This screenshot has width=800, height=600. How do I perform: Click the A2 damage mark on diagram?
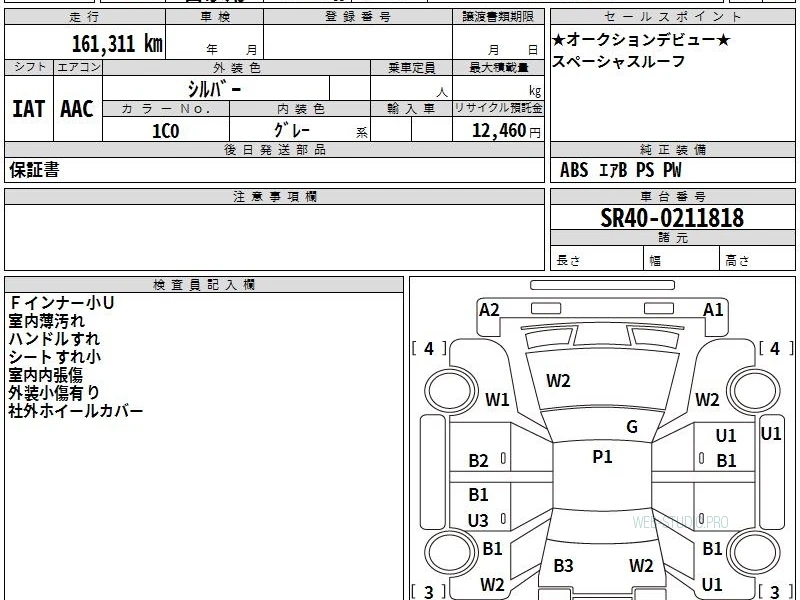[x=489, y=310]
